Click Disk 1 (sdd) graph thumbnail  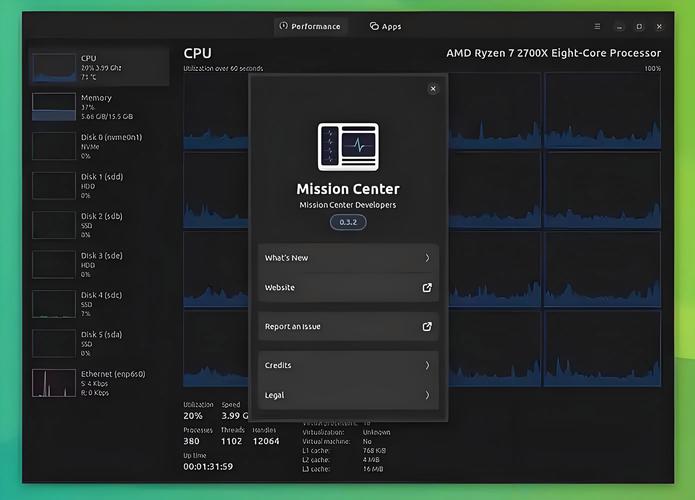click(54, 185)
